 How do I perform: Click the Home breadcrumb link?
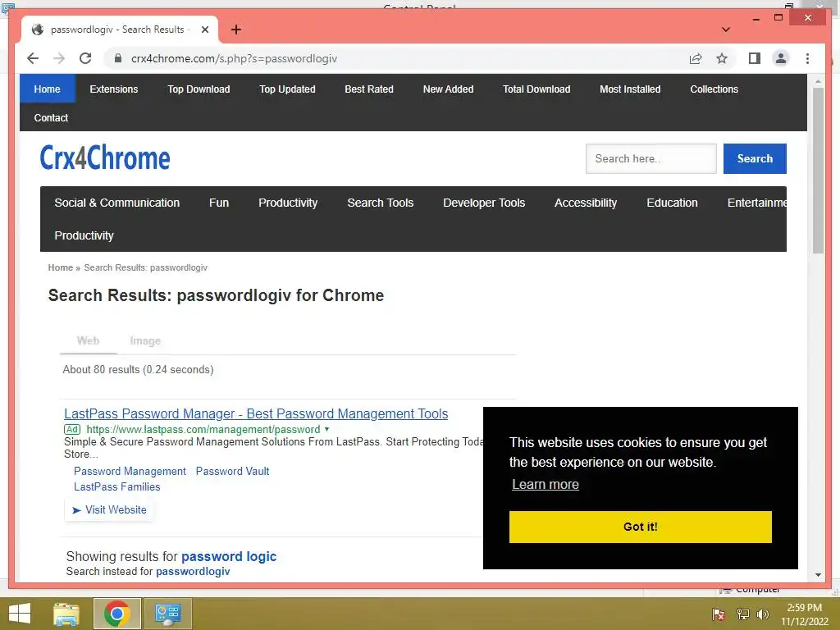click(61, 267)
